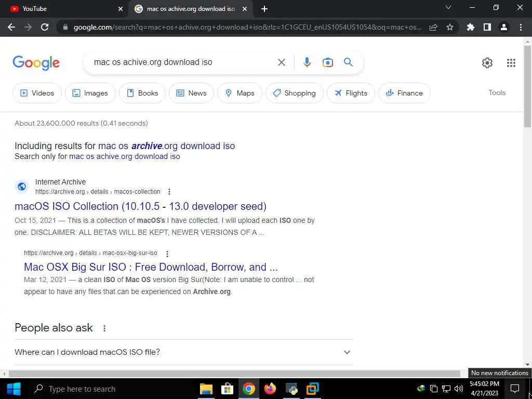Viewport: 532px width, 399px height.
Task: Switch to Shopping results
Action: coord(295,93)
